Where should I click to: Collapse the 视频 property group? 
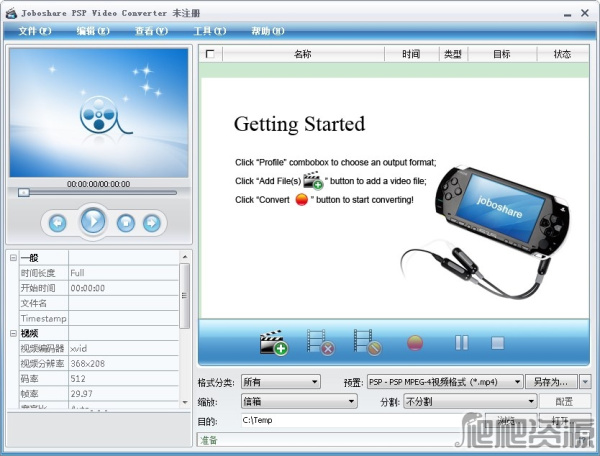[x=13, y=333]
